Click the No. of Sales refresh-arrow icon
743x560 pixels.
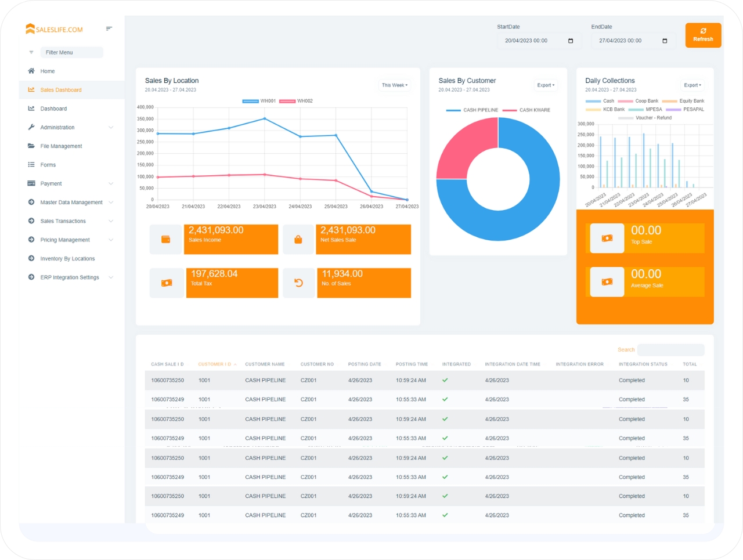[298, 283]
